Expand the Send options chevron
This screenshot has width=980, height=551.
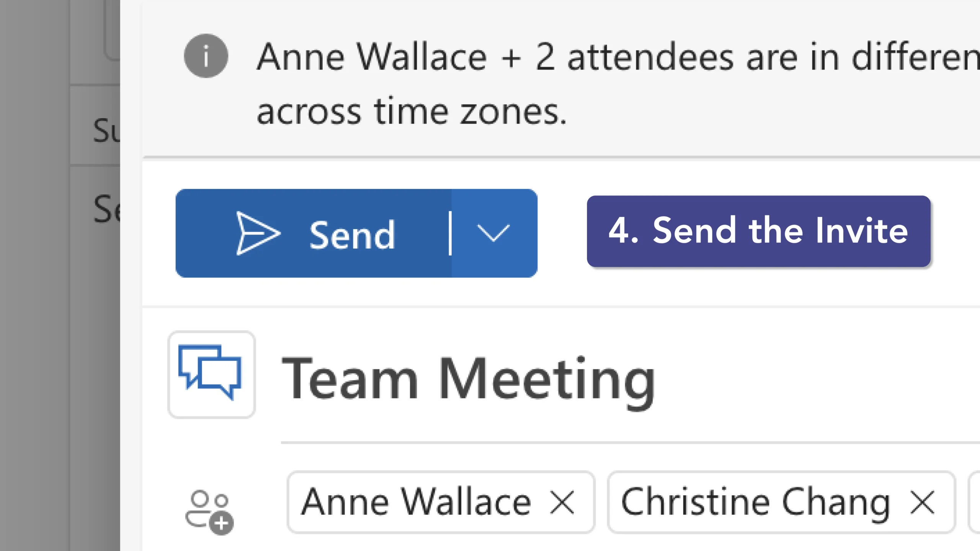click(x=493, y=233)
